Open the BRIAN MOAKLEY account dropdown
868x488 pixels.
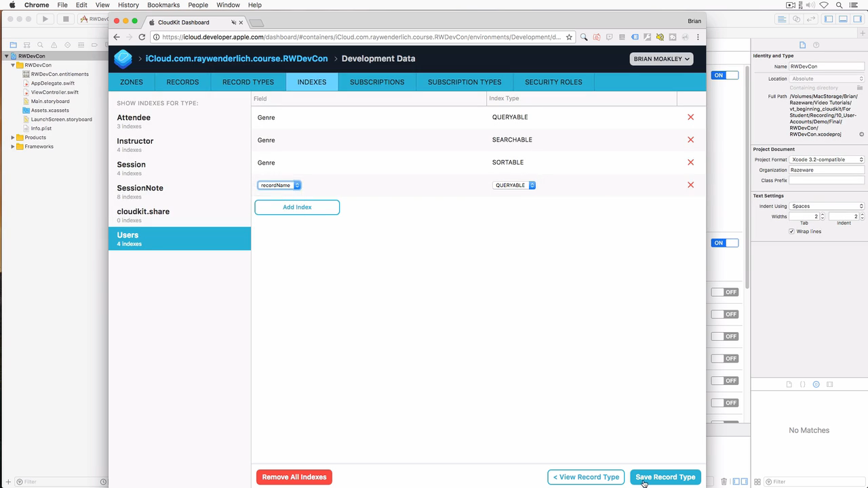click(x=661, y=59)
